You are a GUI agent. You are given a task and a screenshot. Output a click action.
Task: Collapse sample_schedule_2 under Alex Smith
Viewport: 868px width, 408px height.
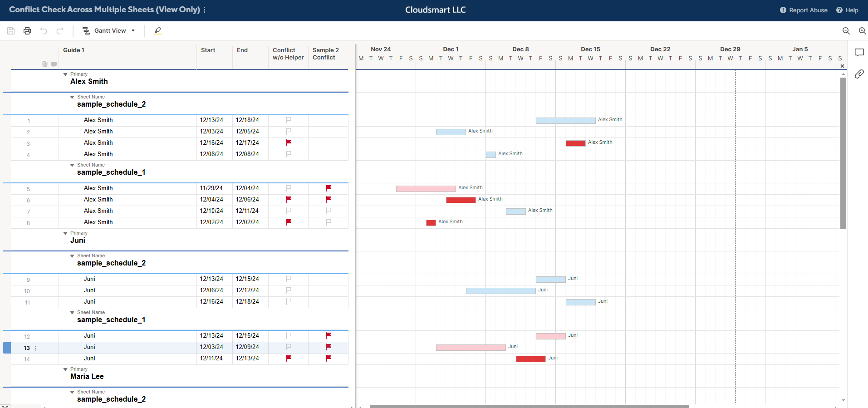pyautogui.click(x=72, y=97)
